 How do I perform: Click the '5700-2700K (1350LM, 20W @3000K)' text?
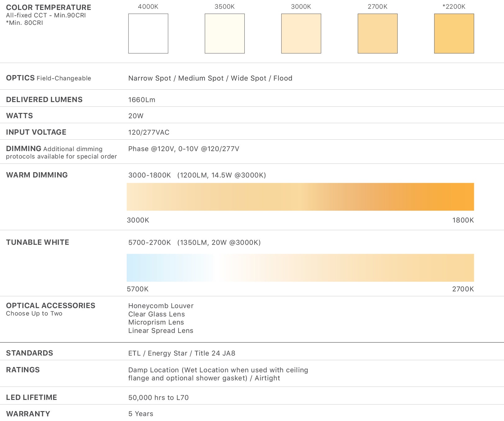194,243
